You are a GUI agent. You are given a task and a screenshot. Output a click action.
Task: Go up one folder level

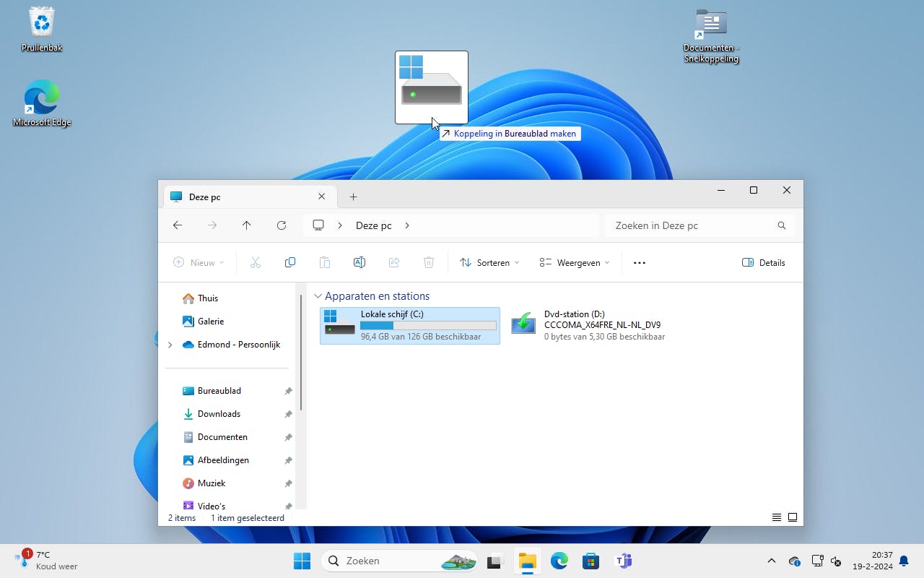(246, 225)
